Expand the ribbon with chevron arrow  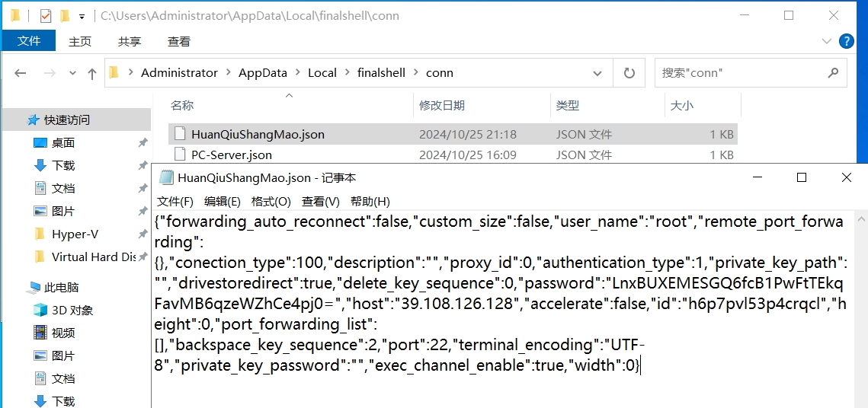827,41
